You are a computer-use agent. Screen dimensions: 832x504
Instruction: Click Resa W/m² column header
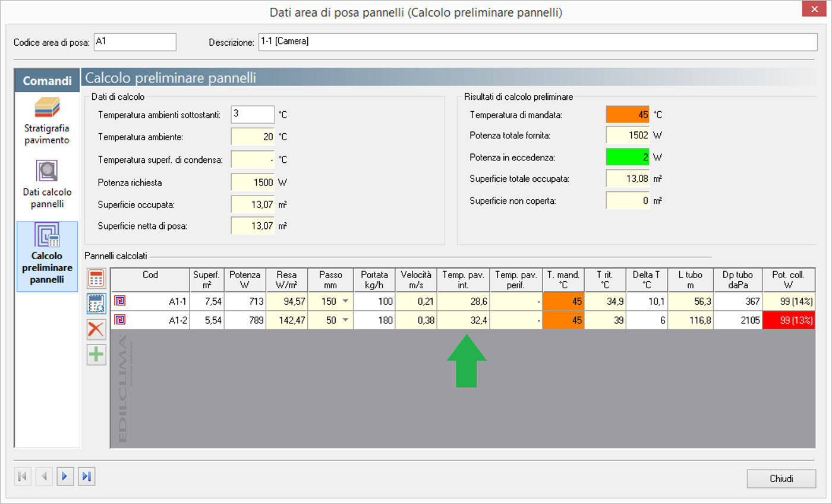(286, 280)
